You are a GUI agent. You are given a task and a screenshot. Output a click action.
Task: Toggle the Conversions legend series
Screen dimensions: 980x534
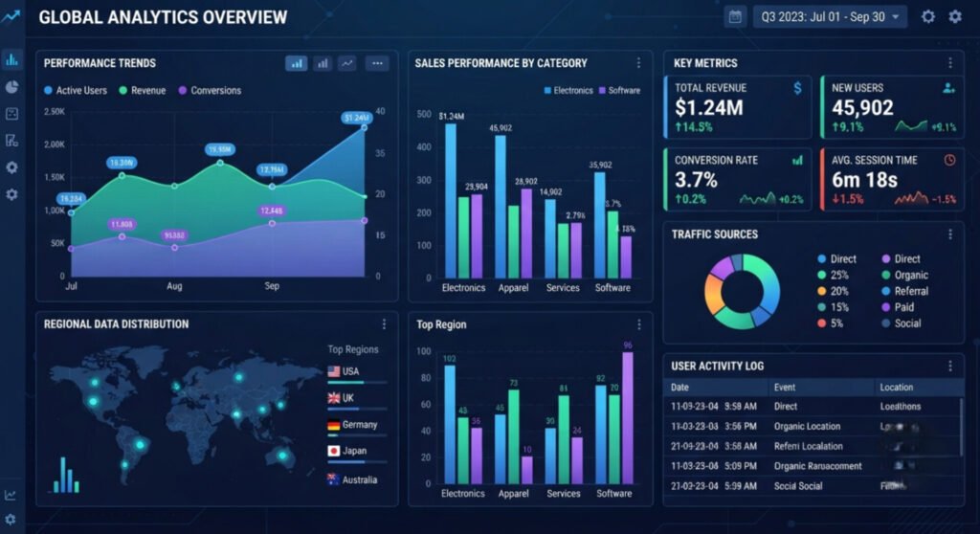point(210,91)
